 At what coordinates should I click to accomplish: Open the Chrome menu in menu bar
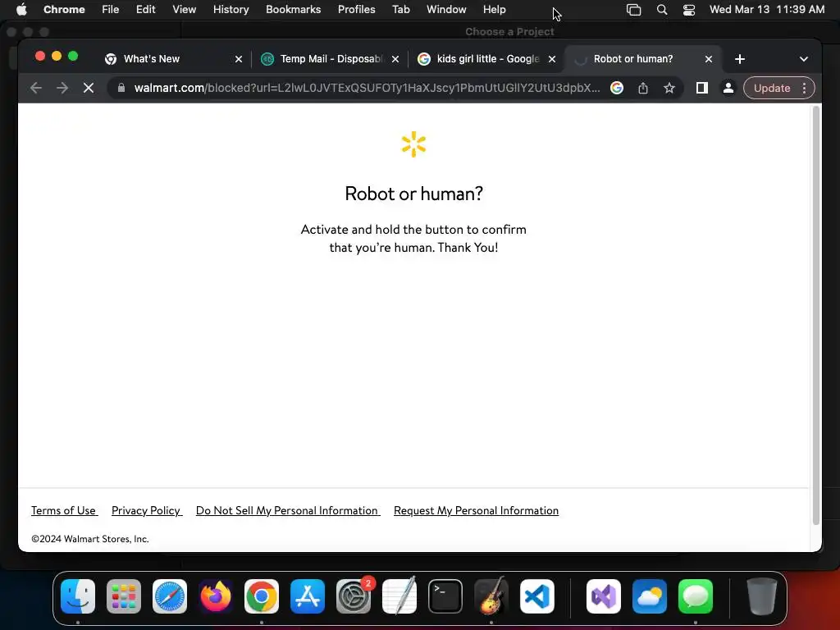[64, 9]
